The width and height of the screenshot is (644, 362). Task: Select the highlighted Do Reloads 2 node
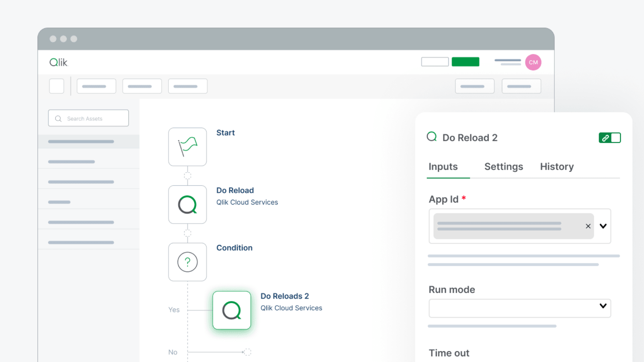[231, 310]
